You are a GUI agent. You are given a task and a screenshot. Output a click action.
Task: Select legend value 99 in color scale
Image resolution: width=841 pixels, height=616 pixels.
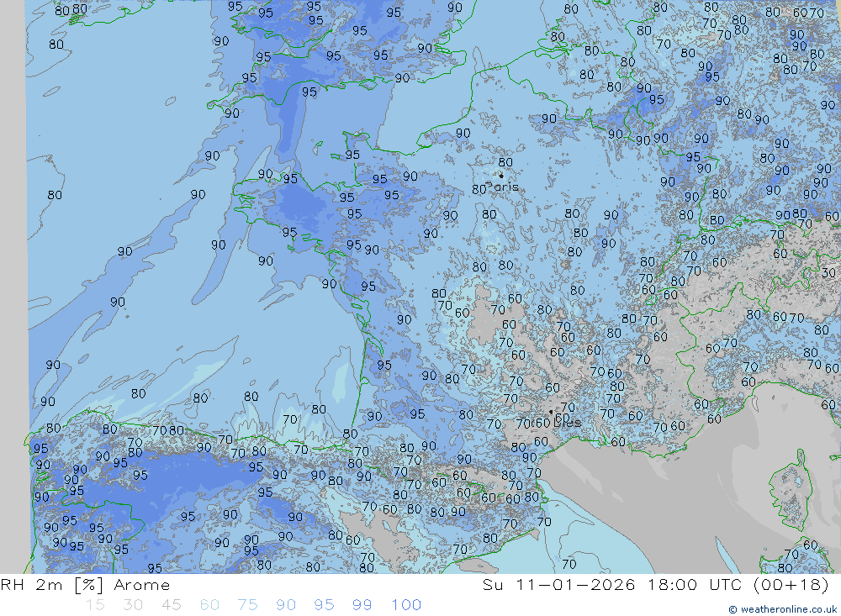pyautogui.click(x=362, y=605)
